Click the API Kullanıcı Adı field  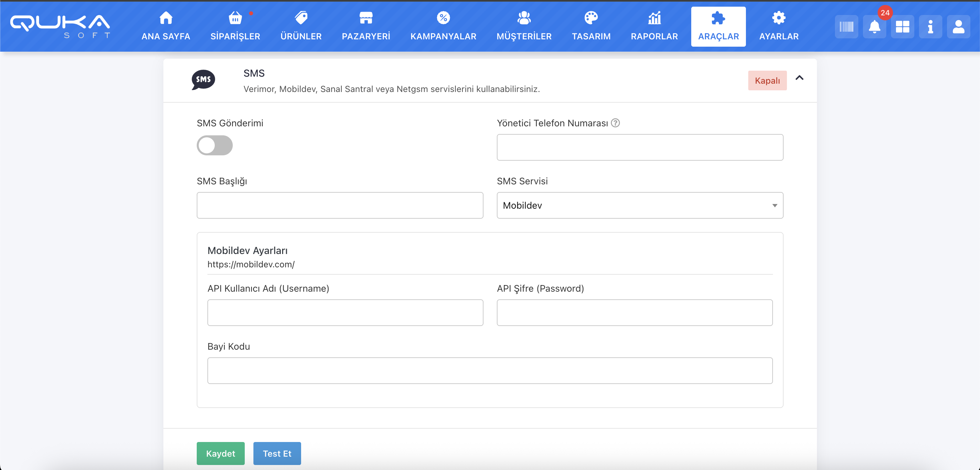(345, 313)
